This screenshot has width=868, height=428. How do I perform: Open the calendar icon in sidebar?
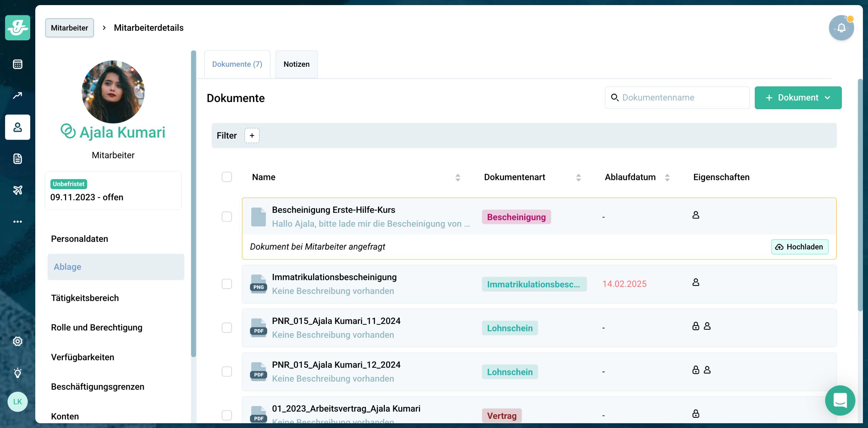click(18, 64)
